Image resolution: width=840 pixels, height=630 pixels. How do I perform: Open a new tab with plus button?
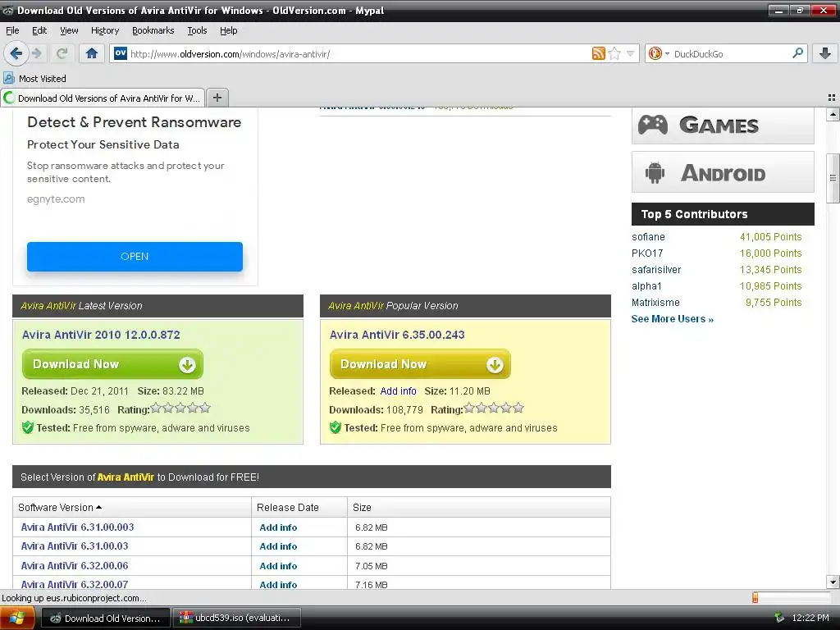tap(217, 98)
